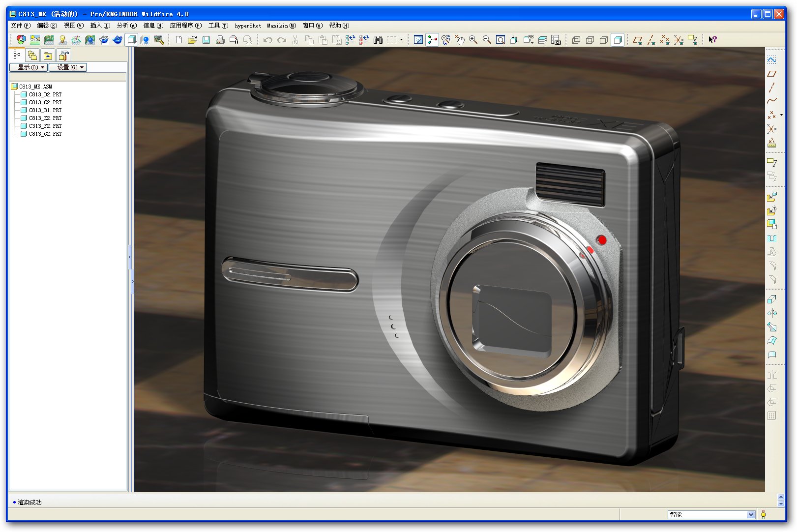Screen dimensions: 797x532
Task: Click the zoom in magnifier icon
Action: point(473,40)
